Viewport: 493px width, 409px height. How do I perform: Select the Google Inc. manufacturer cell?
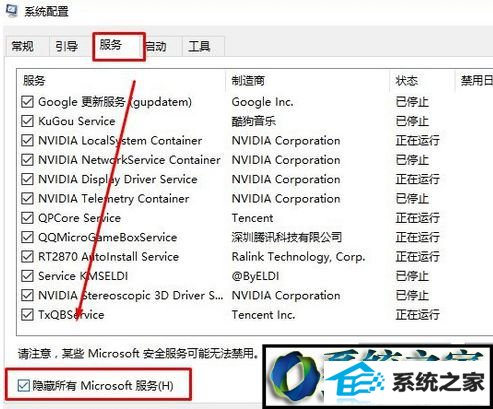pos(262,102)
